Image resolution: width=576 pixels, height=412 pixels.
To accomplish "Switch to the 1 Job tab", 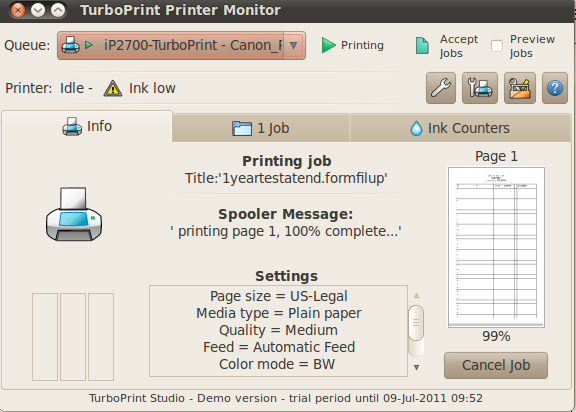I will point(261,128).
